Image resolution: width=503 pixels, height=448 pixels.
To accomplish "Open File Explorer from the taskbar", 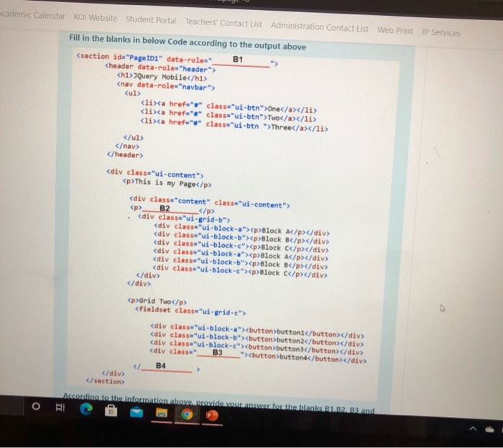I will pyautogui.click(x=162, y=413).
